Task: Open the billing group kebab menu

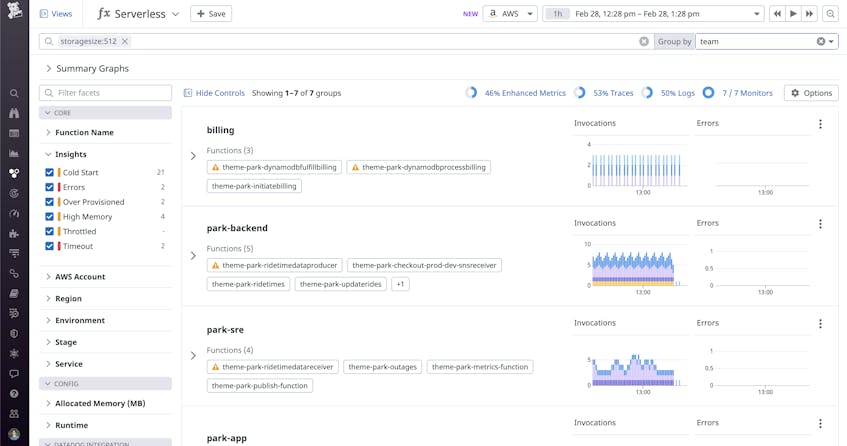Action: point(820,124)
